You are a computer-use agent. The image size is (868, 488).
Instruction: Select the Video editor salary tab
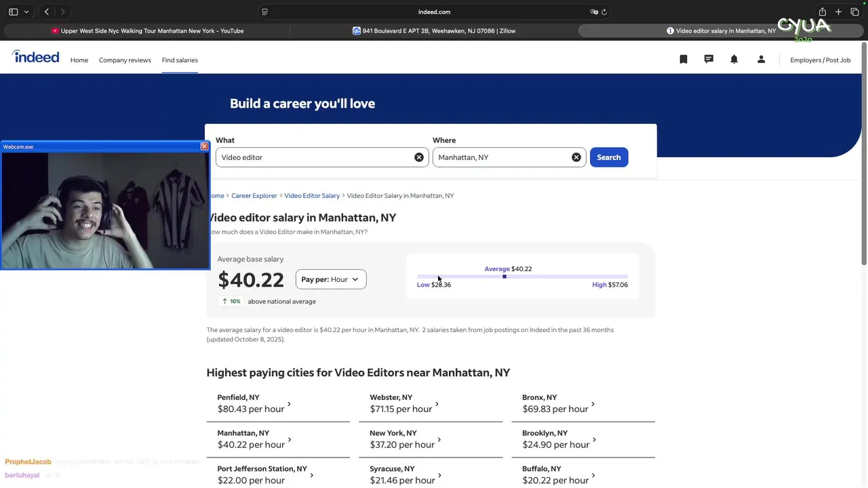click(721, 30)
